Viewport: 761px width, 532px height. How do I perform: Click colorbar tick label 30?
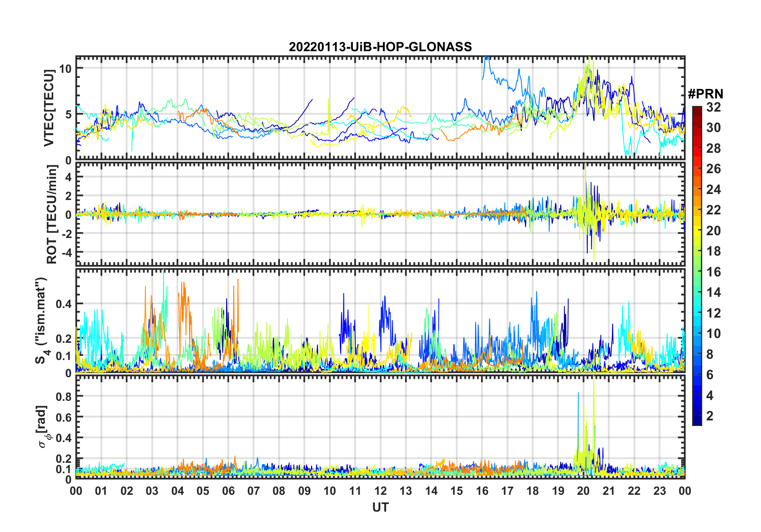pyautogui.click(x=713, y=128)
